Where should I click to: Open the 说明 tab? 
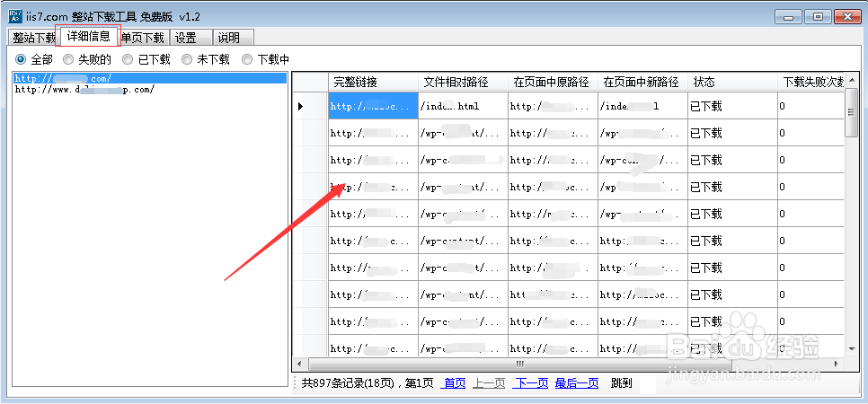click(x=234, y=38)
